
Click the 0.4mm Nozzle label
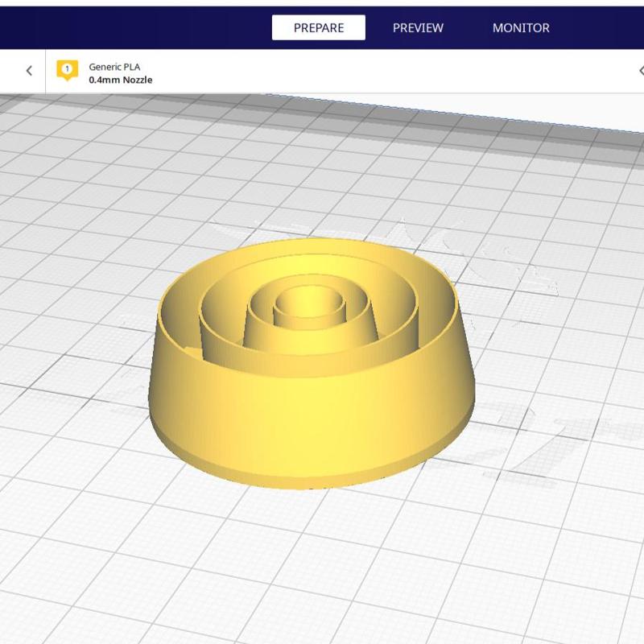coord(120,80)
